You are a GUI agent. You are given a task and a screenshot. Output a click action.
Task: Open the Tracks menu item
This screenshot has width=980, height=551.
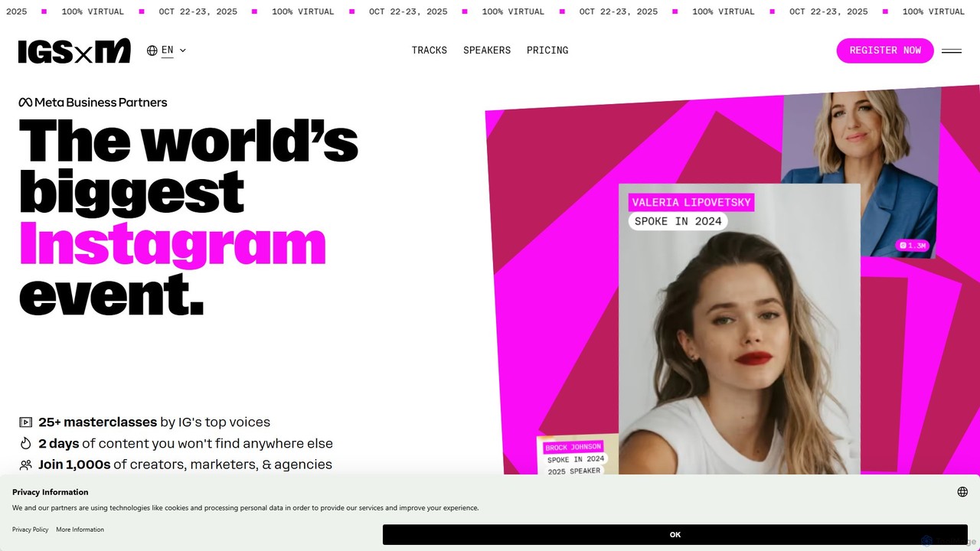[x=430, y=51]
